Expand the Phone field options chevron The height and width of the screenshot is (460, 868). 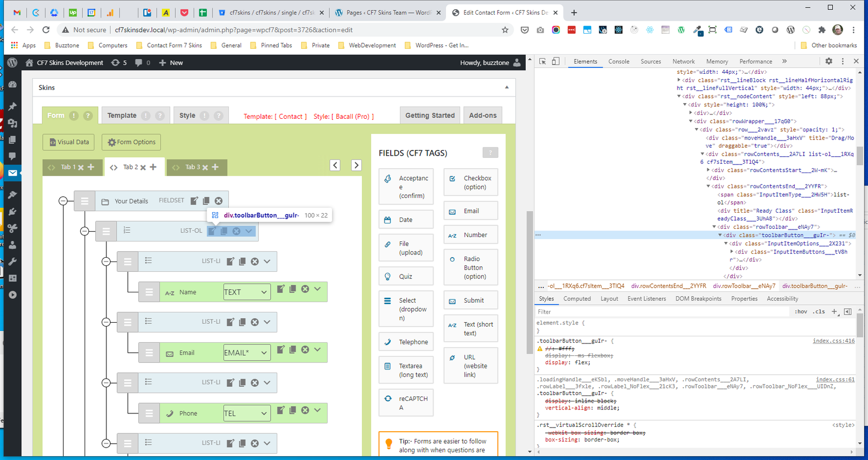pyautogui.click(x=317, y=411)
